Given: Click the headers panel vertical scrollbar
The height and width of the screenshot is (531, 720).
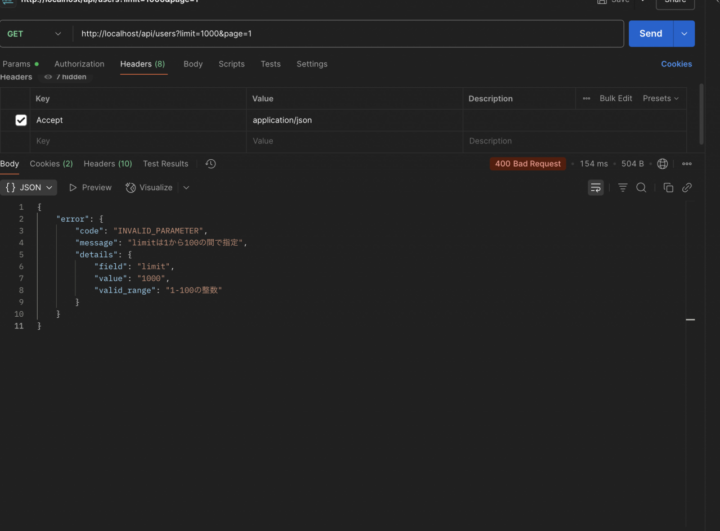Looking at the screenshot, I should point(701,113).
